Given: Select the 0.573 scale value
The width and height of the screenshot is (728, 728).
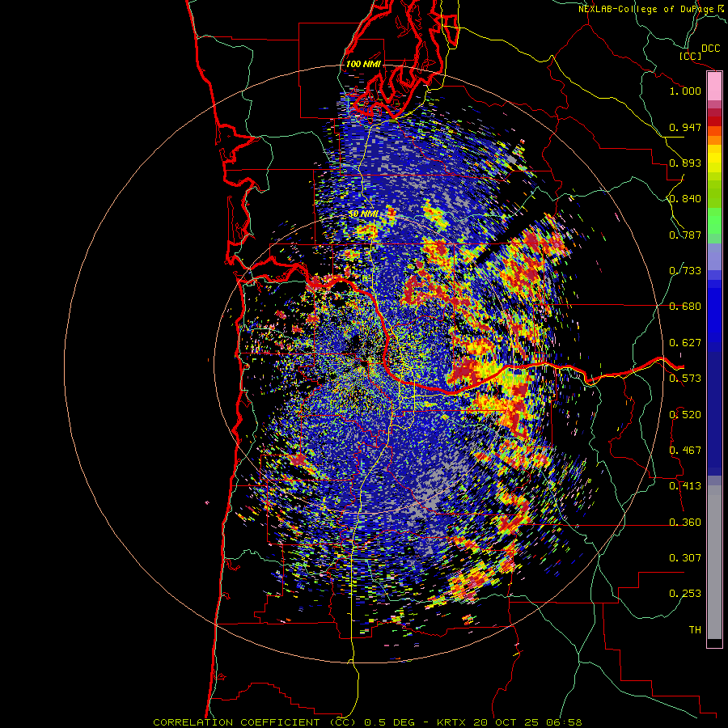Looking at the screenshot, I should click(685, 379).
